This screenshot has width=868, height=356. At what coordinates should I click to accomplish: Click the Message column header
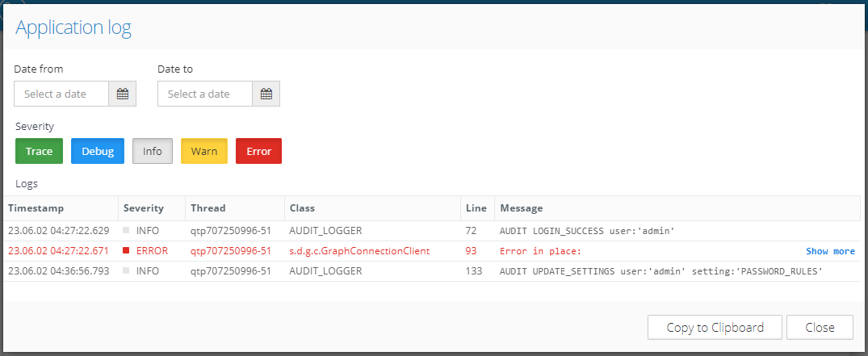pos(522,208)
